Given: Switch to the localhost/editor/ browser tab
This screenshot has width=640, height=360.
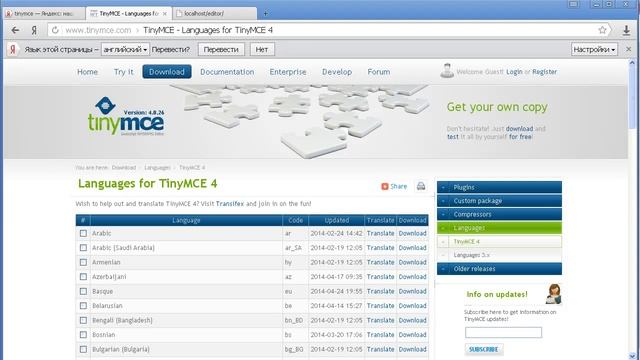Looking at the screenshot, I should (214, 13).
